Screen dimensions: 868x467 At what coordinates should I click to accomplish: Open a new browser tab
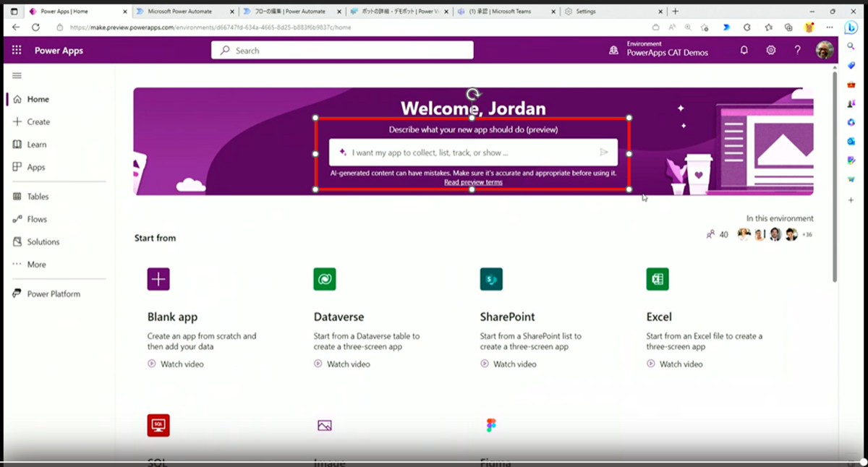tap(676, 12)
